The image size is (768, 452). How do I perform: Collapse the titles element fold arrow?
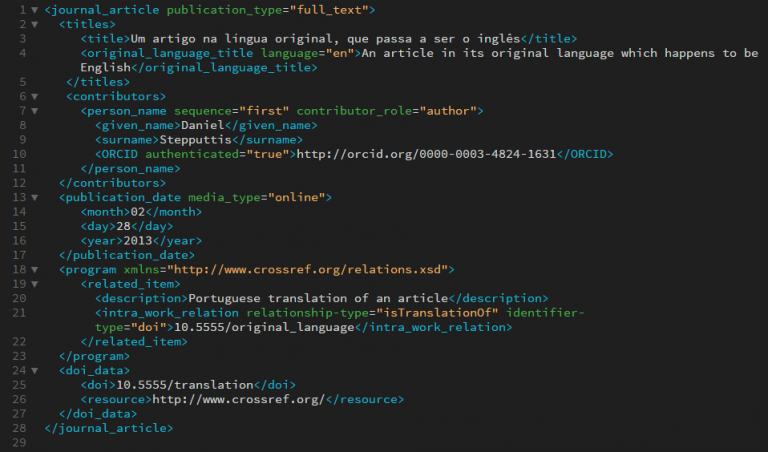click(x=35, y=24)
